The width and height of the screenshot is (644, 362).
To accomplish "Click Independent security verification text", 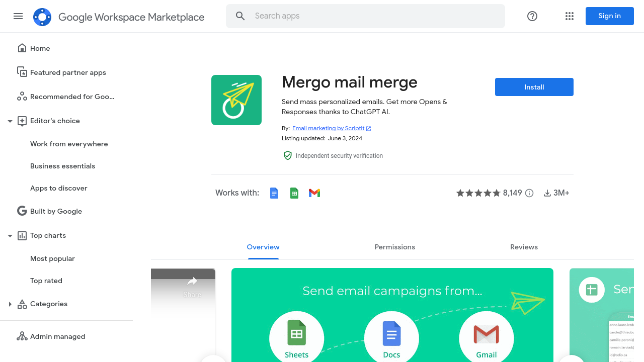I will tap(339, 156).
